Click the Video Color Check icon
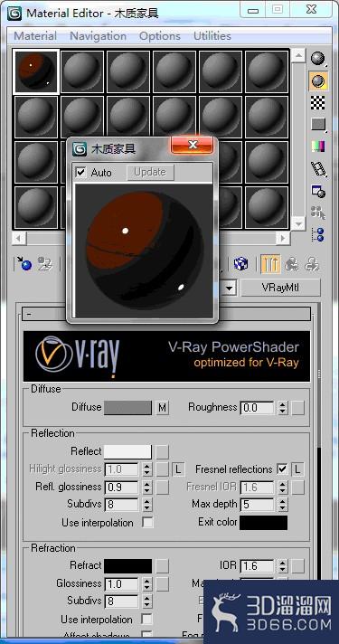 [318, 146]
